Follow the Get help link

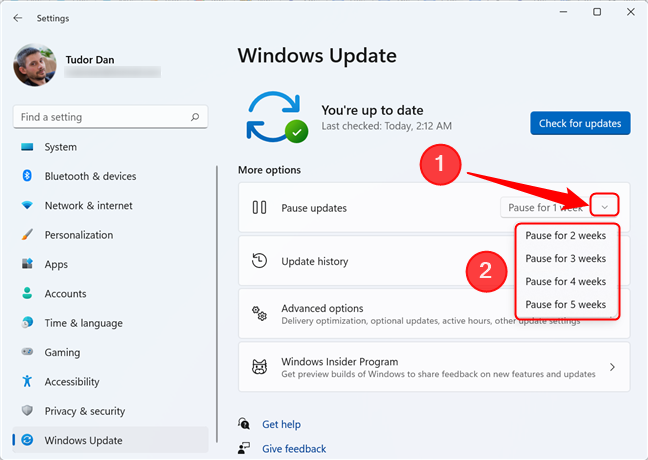tap(281, 424)
